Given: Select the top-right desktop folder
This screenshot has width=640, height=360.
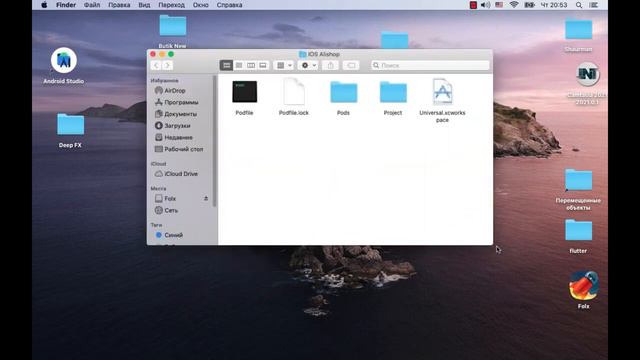Looking at the screenshot, I should click(x=578, y=29).
